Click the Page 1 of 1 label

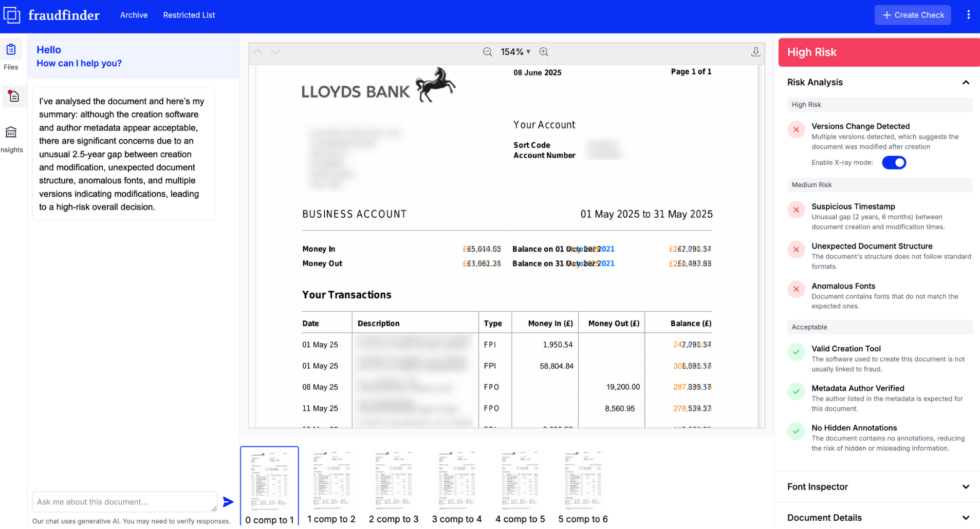(691, 72)
